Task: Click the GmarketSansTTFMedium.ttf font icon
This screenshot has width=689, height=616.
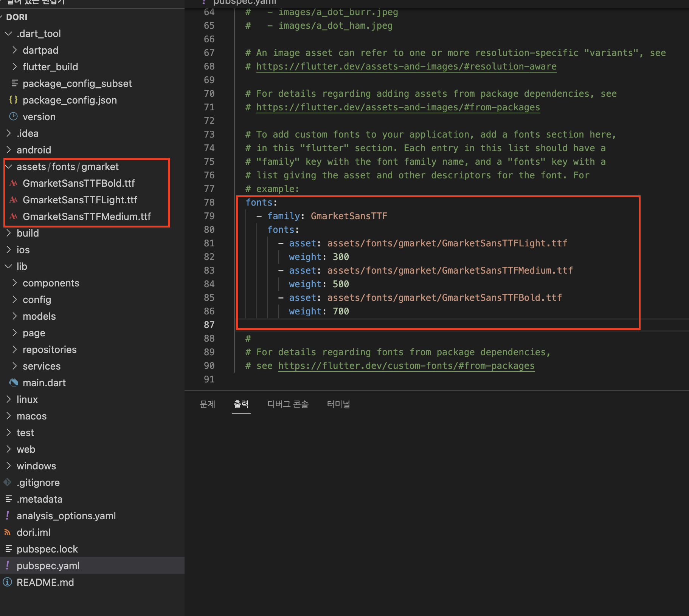Action: click(x=14, y=217)
